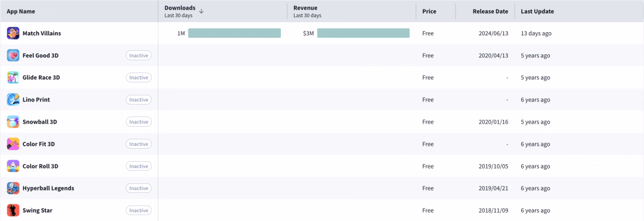644x221 pixels.
Task: Select the Free price for Swing Star
Action: pyautogui.click(x=428, y=210)
